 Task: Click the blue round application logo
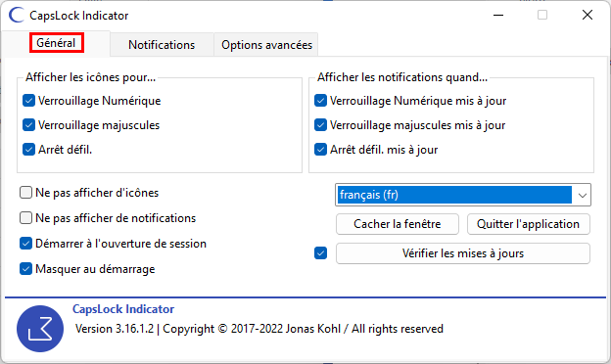click(40, 329)
